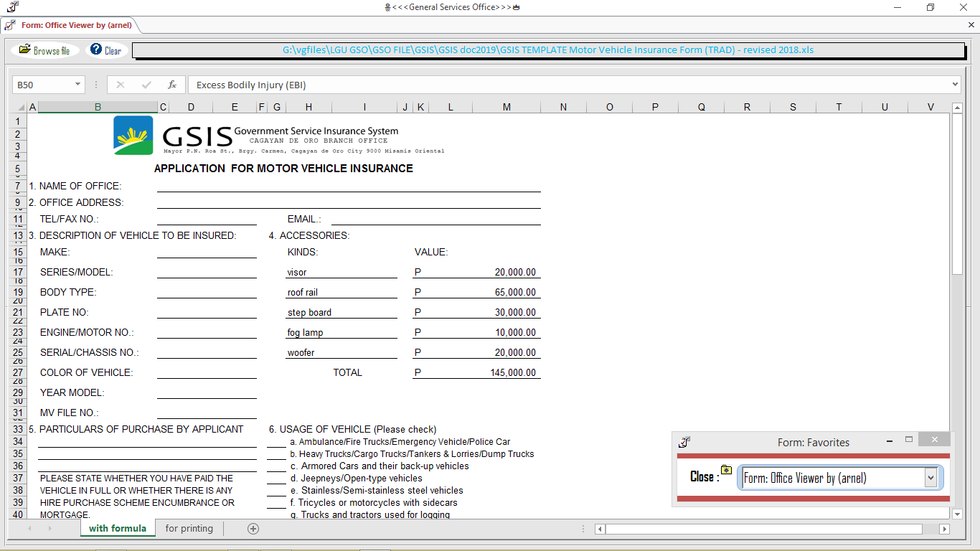Close the Office Viewer tab with the X
Viewport: 980px width, 551px height.
(971, 25)
